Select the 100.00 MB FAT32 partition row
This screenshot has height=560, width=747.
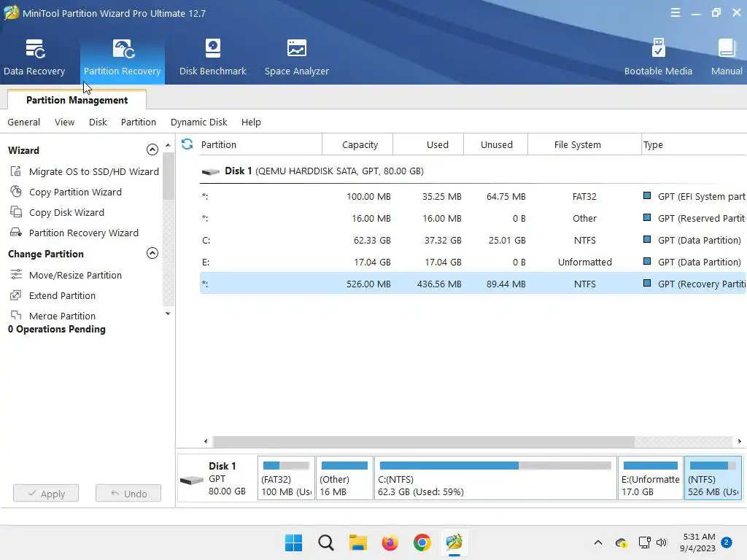tap(473, 196)
